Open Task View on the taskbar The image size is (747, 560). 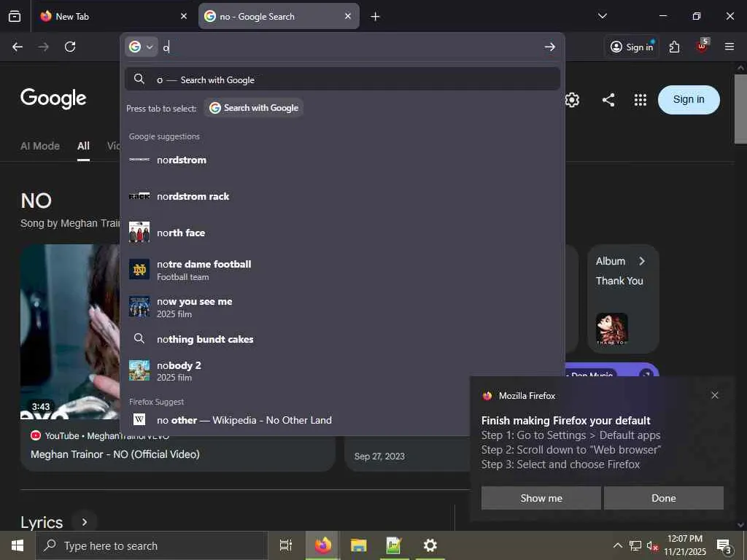pos(286,545)
